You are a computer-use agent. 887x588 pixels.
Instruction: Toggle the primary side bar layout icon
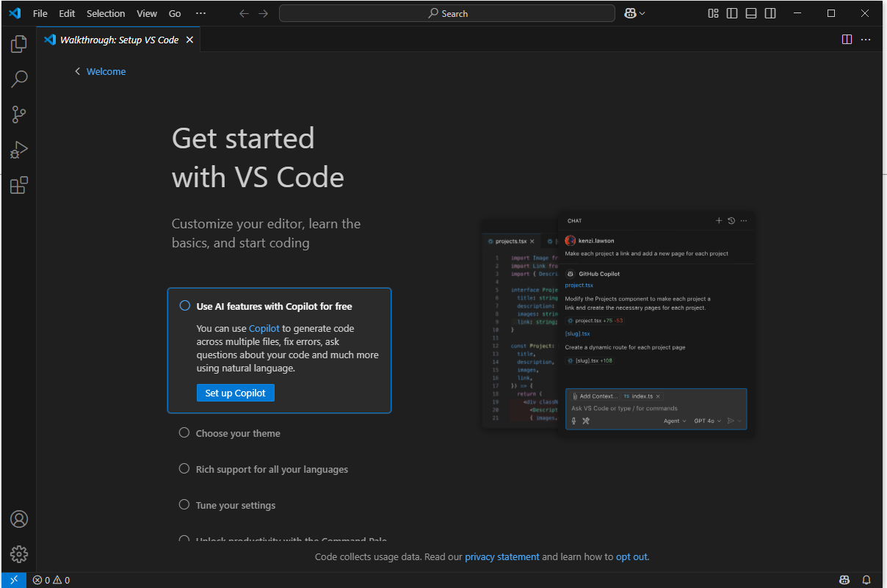732,13
